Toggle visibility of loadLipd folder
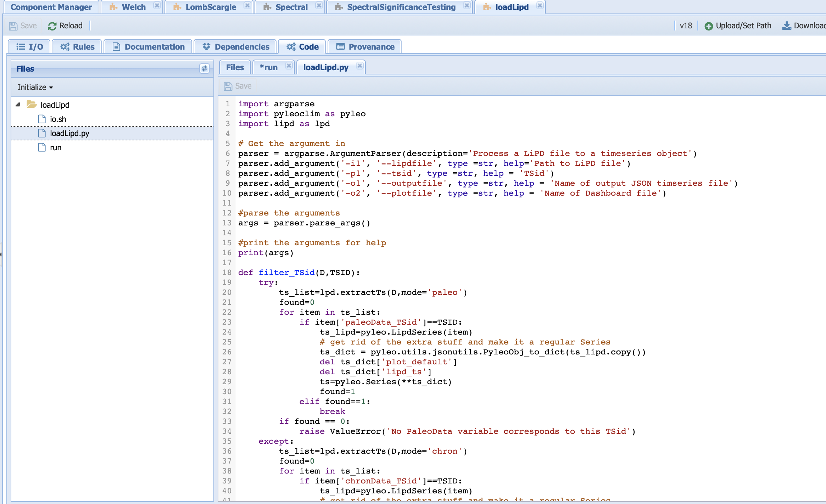Screen dimensions: 826x504 [18, 105]
